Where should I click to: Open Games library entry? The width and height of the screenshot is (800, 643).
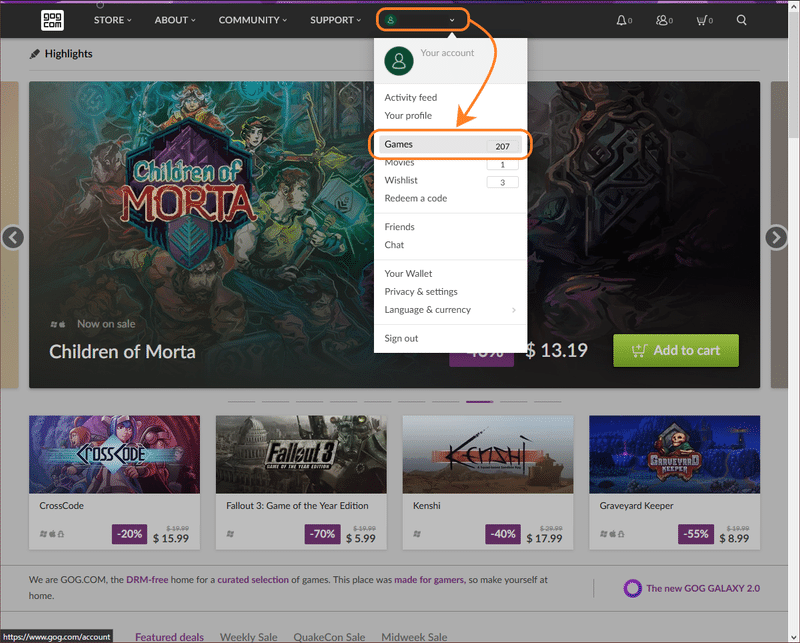pos(451,144)
